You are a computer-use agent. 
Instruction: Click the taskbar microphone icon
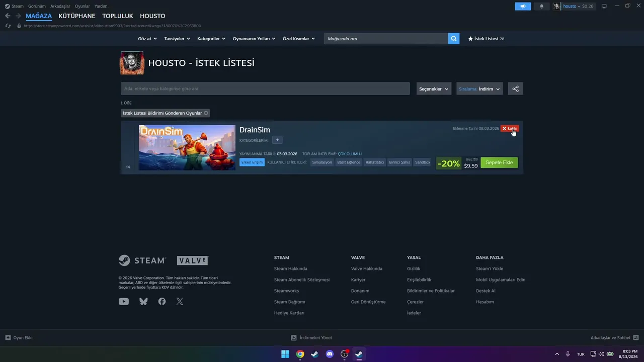568,354
